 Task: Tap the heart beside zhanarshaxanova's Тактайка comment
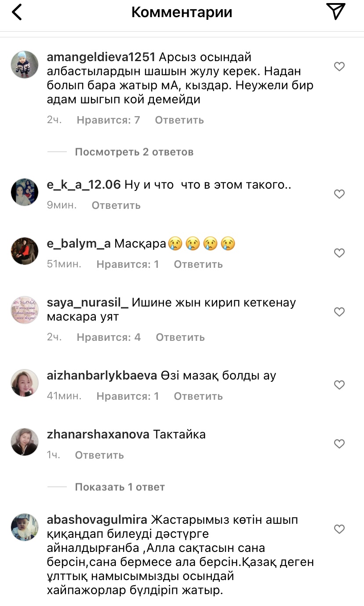point(339,444)
